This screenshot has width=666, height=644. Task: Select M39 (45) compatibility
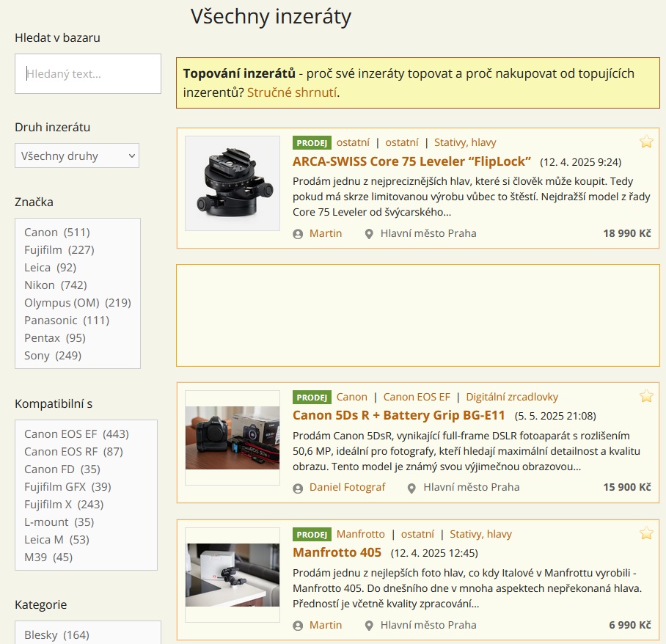click(x=48, y=557)
